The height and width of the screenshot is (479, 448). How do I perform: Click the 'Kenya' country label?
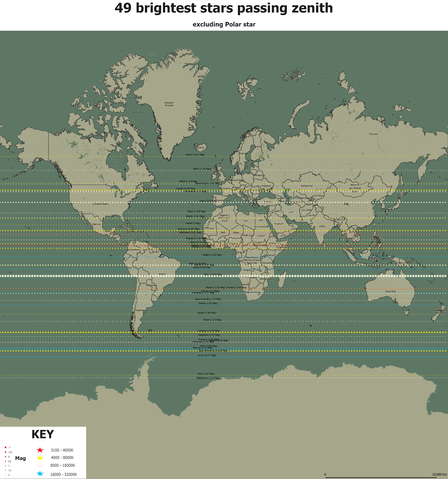coord(270,255)
